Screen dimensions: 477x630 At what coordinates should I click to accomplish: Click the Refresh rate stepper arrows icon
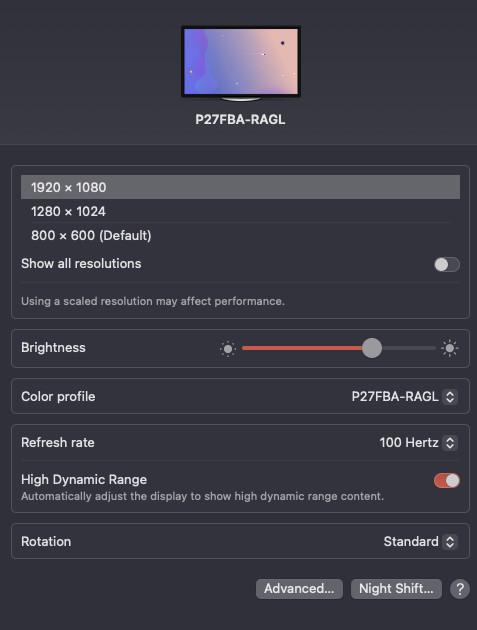click(450, 443)
